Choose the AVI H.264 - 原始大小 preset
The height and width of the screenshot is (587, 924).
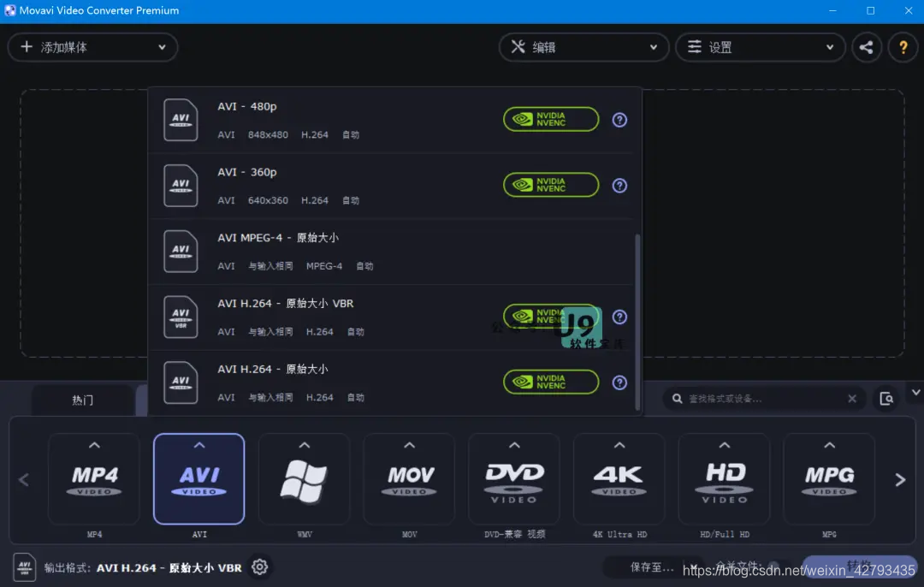coord(392,383)
